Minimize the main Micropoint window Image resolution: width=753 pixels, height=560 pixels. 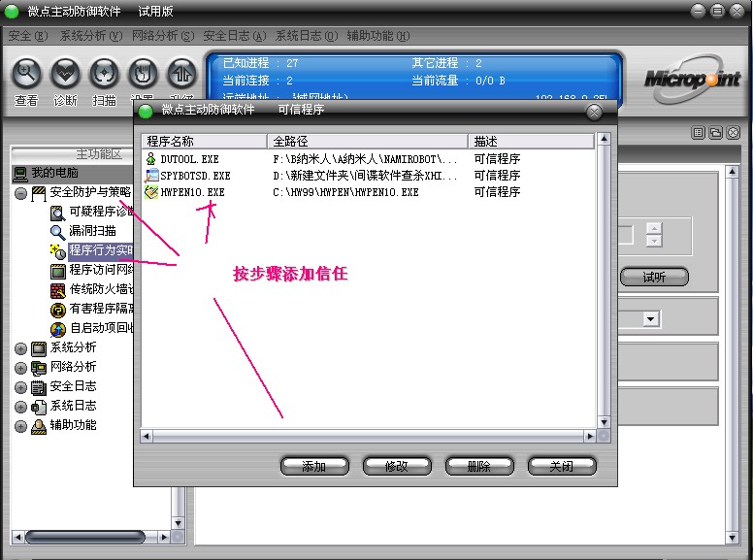(699, 11)
